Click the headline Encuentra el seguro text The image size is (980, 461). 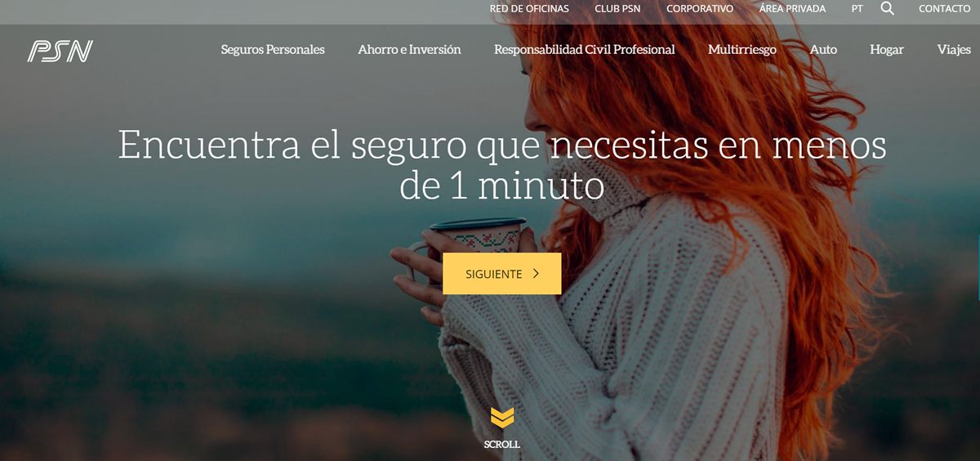[x=502, y=166]
